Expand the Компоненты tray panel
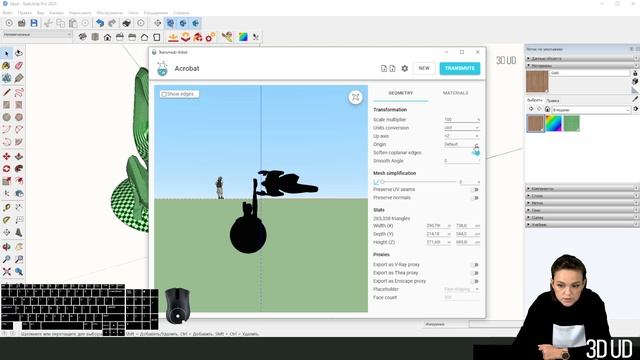Image resolution: width=640 pixels, height=360 pixels. [582, 189]
